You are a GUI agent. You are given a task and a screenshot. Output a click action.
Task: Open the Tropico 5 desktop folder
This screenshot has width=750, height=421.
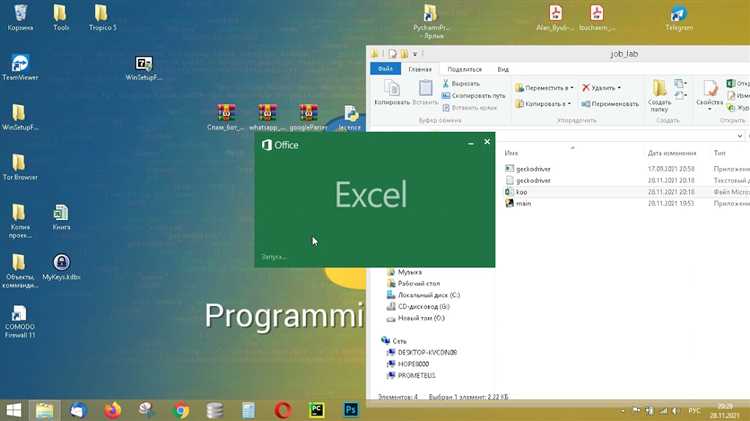(x=102, y=18)
